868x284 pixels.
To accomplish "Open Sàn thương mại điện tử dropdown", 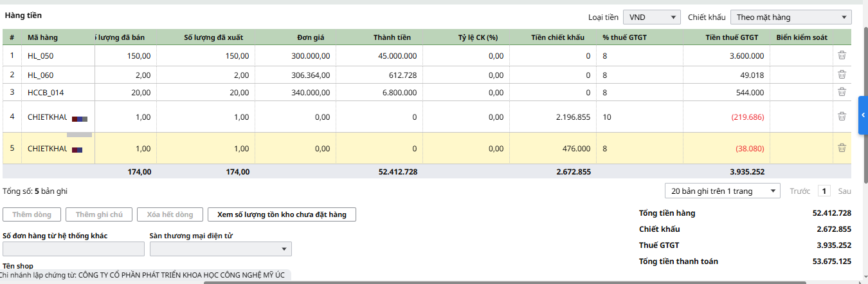I will click(x=220, y=249).
